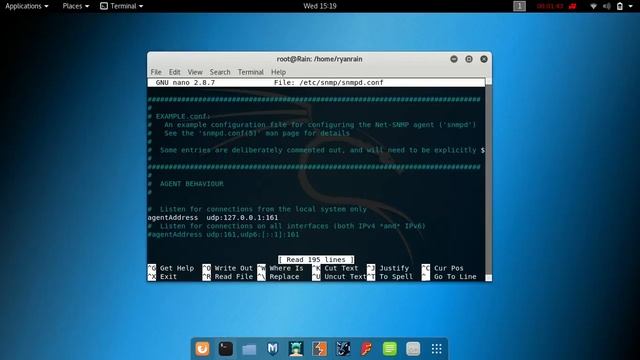Click 'File: /etc/snmp/snmpd.conf' in nano header
The height and width of the screenshot is (360, 640).
(x=328, y=82)
